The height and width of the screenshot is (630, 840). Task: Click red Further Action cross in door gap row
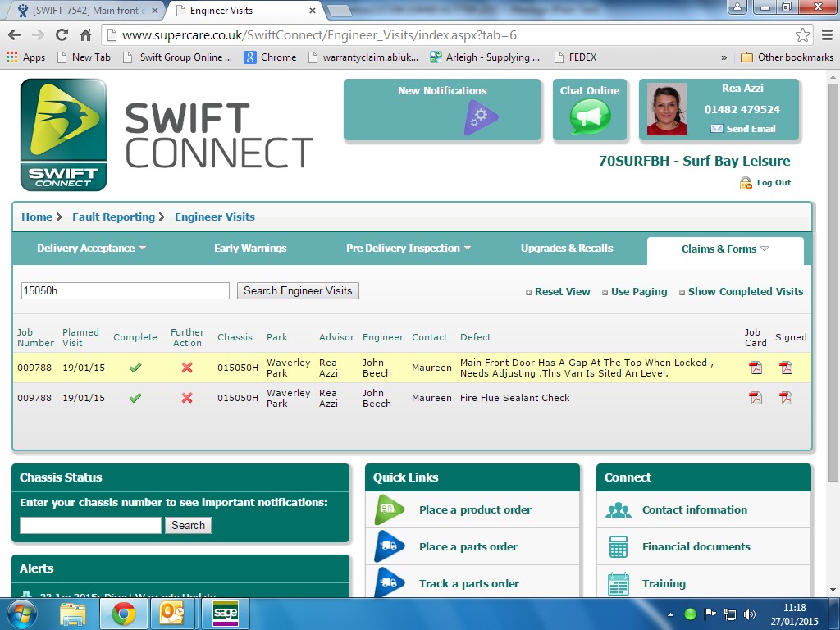click(187, 367)
